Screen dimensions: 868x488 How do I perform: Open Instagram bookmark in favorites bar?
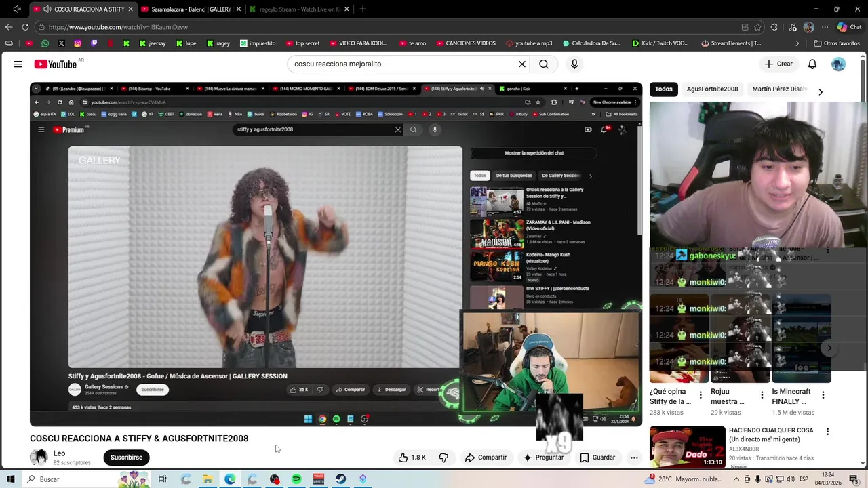(77, 43)
